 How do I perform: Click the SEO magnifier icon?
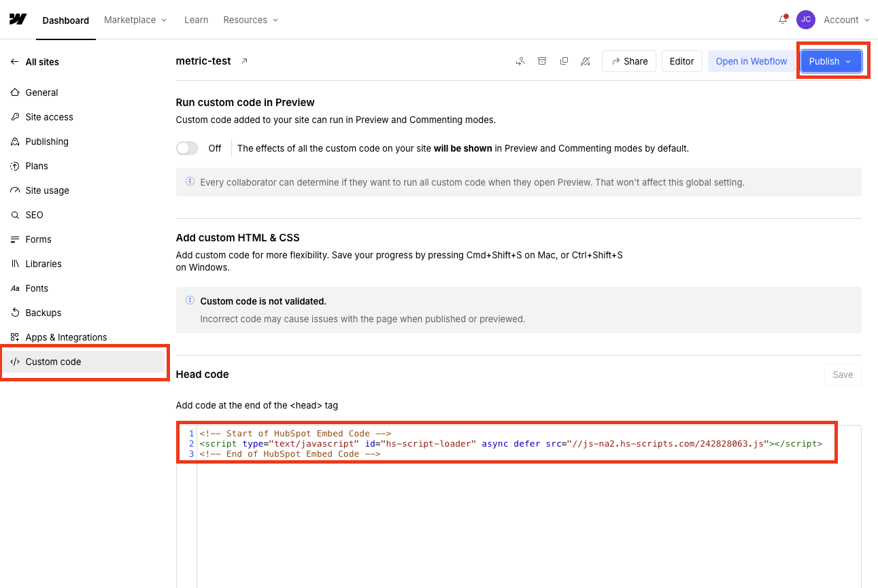tap(15, 215)
